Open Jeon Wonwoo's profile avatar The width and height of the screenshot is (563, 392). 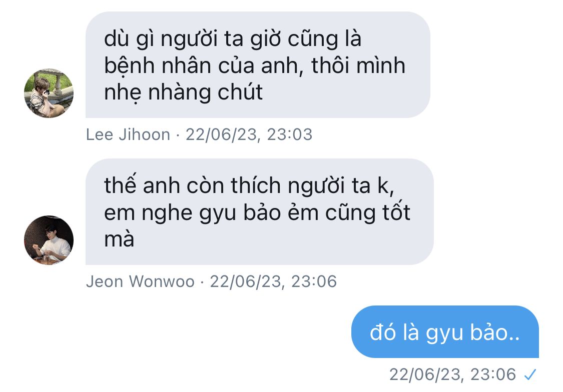coord(49,240)
